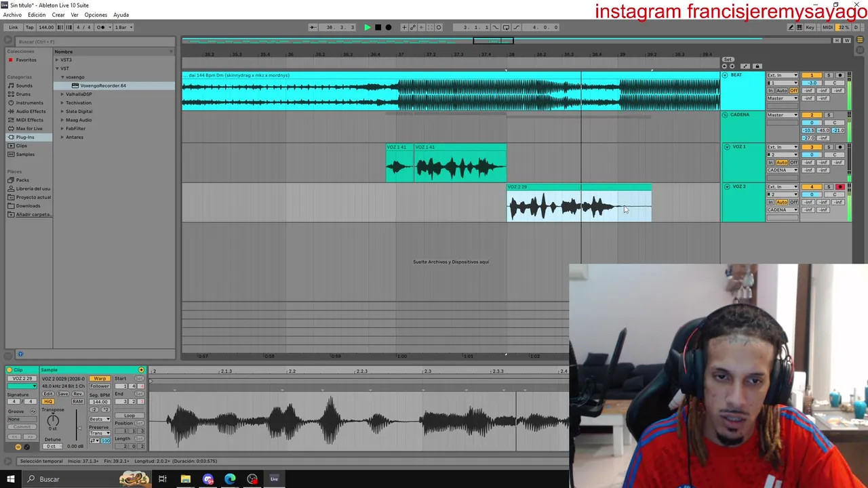Click the Rev. button in Sample box
This screenshot has width=868, height=488.
pyautogui.click(x=77, y=394)
